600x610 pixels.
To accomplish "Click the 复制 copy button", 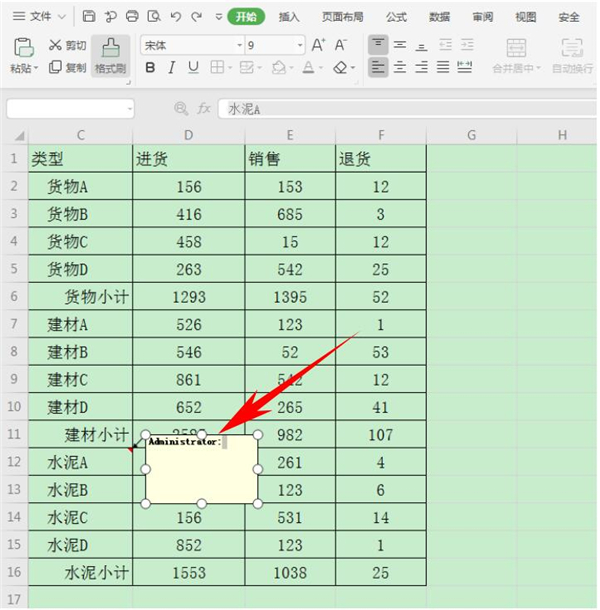I will tap(68, 67).
